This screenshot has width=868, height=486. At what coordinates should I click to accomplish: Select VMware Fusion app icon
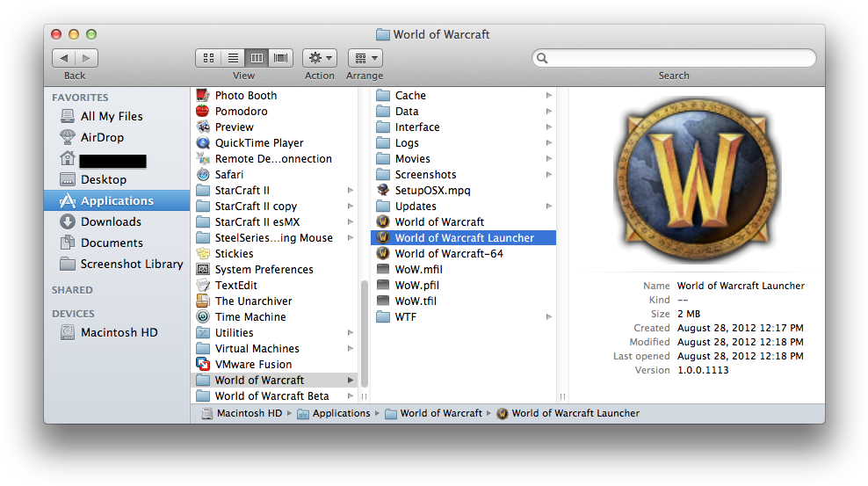pyautogui.click(x=203, y=364)
